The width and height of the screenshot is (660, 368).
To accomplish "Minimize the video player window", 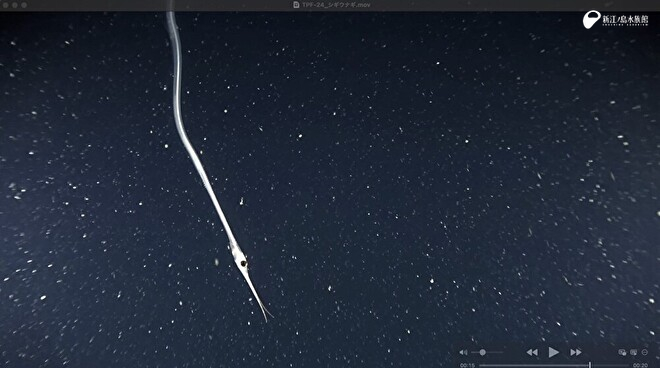I will coord(15,5).
